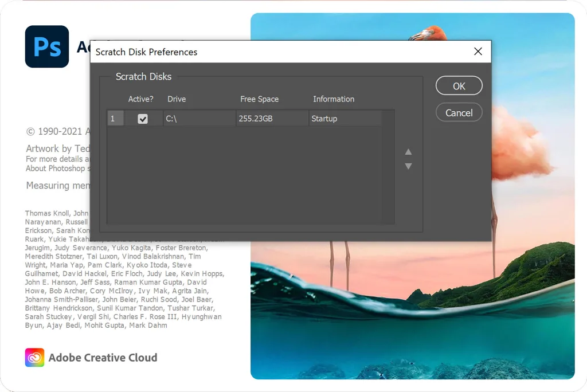Close the Scratch Disk Preferences dialog
The width and height of the screenshot is (587, 392).
click(478, 51)
